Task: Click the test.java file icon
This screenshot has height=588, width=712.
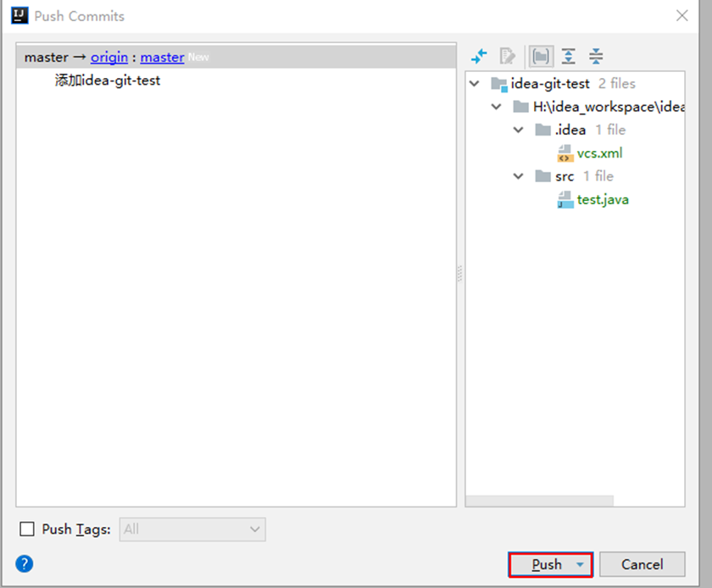Action: [565, 200]
